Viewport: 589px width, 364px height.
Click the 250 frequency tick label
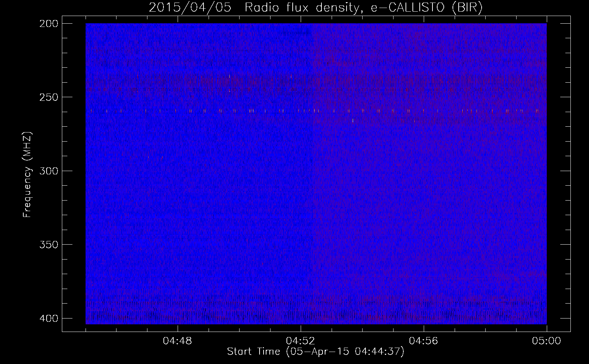tap(48, 97)
